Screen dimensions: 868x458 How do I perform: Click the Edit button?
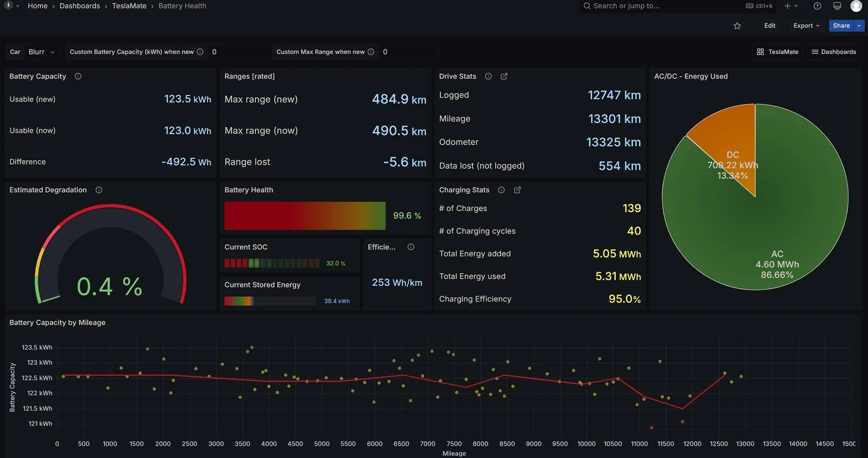770,26
